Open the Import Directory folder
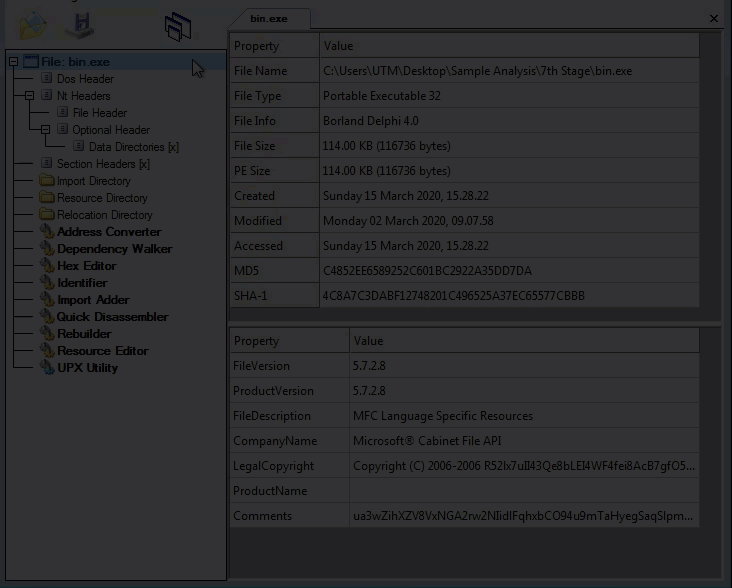 (94, 181)
